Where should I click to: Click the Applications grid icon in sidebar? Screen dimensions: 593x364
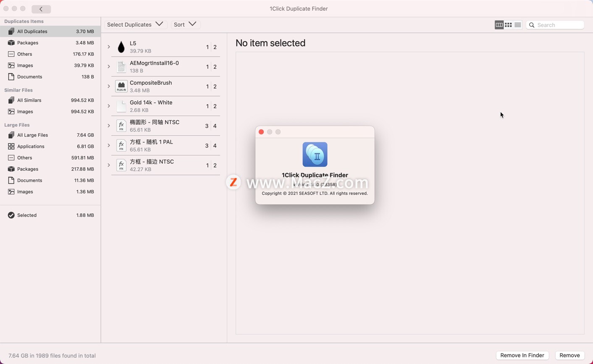coord(11,147)
